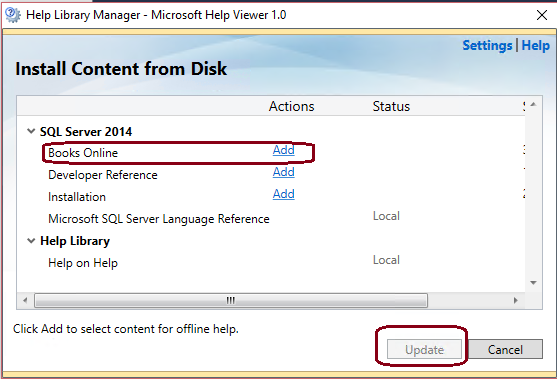Click the horizontal scrollbar thumb

click(x=231, y=301)
